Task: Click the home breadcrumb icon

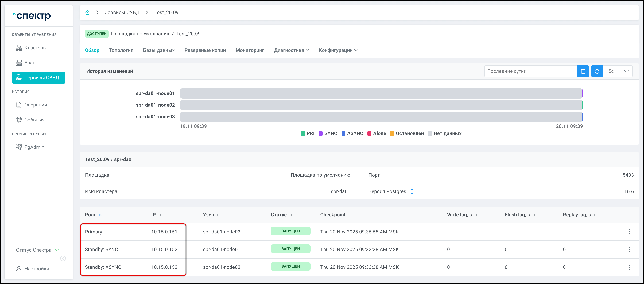Action: click(x=87, y=13)
